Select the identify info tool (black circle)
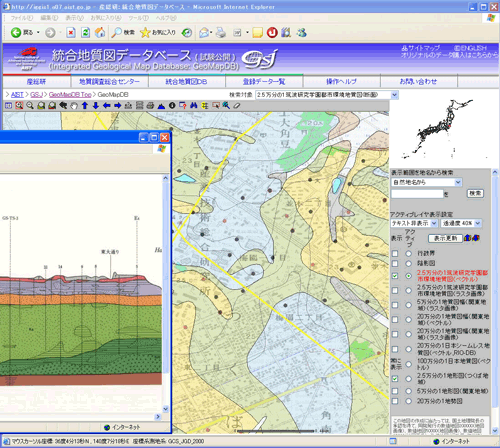Screen dimensions: 500x448 pyautogui.click(x=172, y=106)
